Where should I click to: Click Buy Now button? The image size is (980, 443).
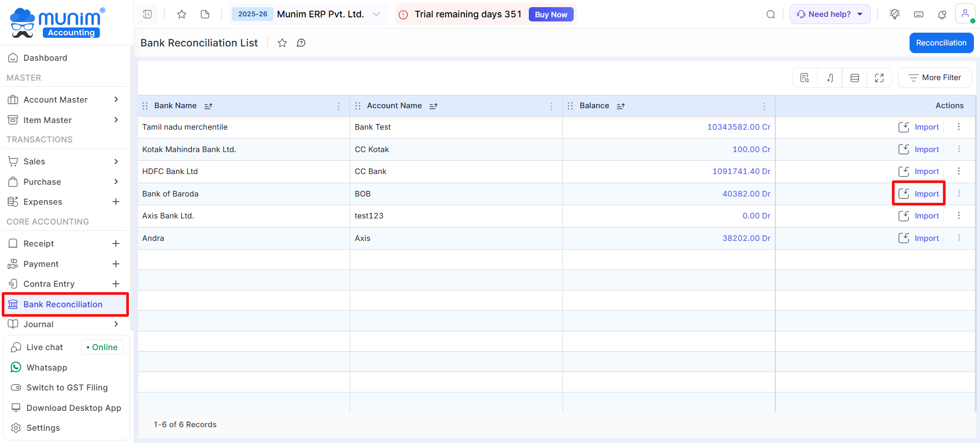coord(551,14)
